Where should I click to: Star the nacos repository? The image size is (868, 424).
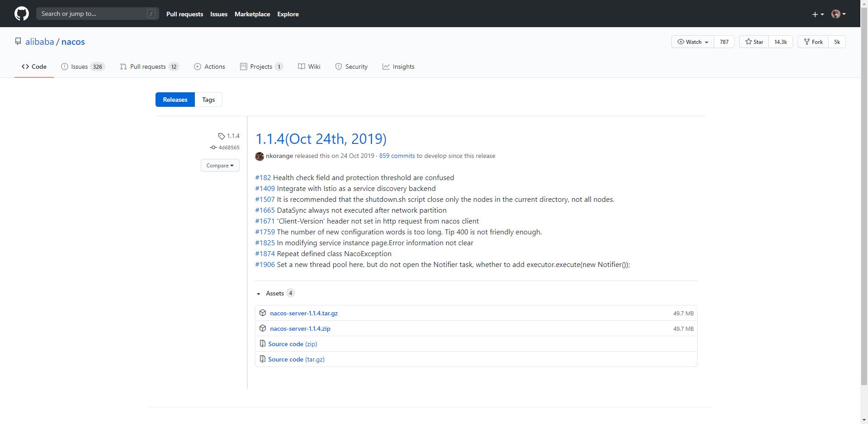click(x=754, y=42)
